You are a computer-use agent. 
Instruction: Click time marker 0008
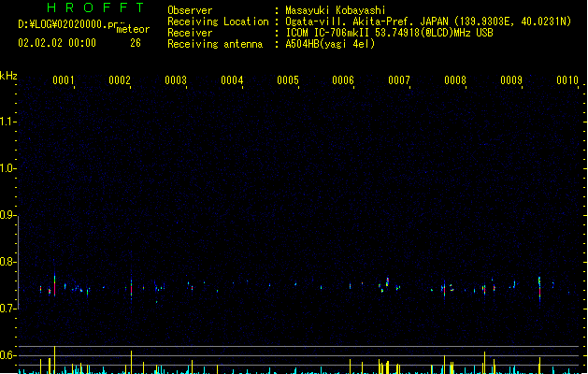point(455,80)
